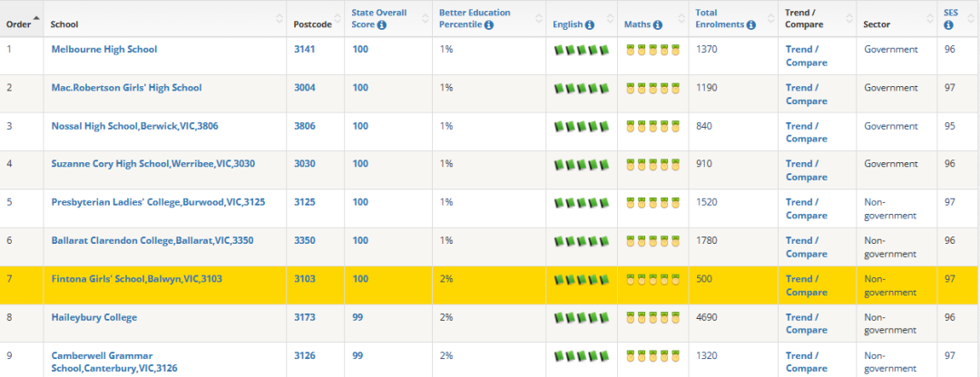Click the info icon under SES header
The width and height of the screenshot is (980, 377).
click(x=949, y=25)
